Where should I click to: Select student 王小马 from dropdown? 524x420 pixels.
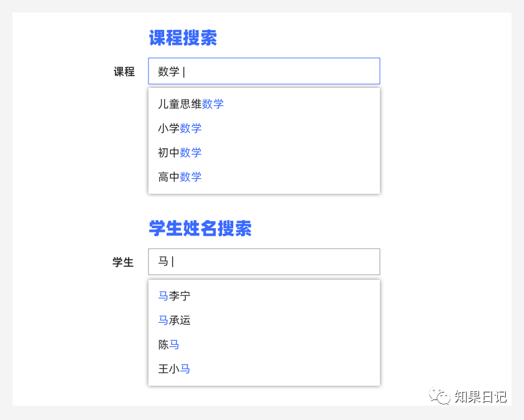(x=174, y=369)
